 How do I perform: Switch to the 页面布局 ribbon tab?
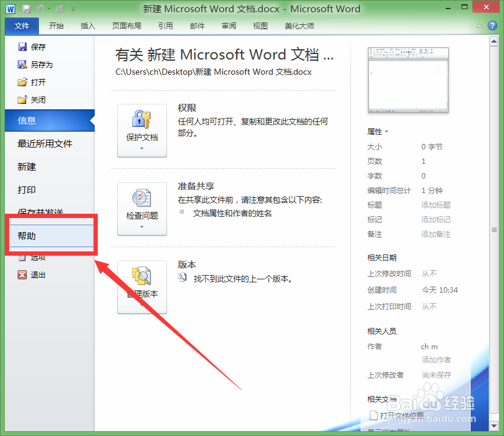pyautogui.click(x=127, y=26)
